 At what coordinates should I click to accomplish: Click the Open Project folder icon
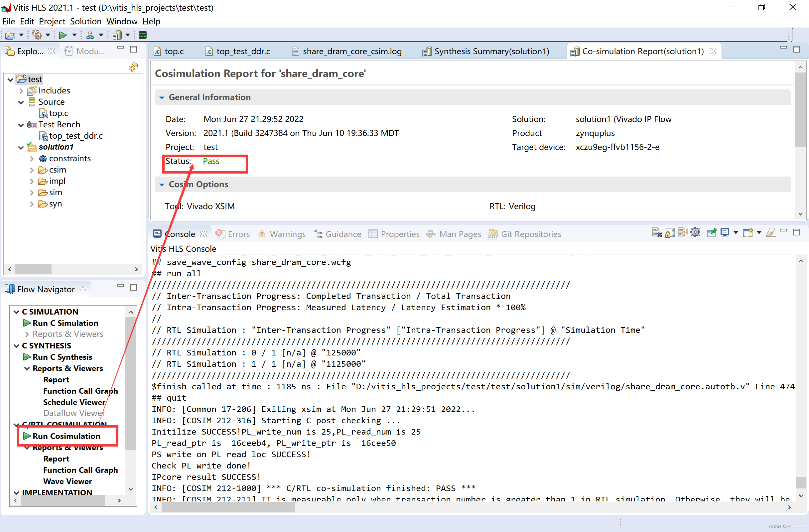pyautogui.click(x=10, y=35)
